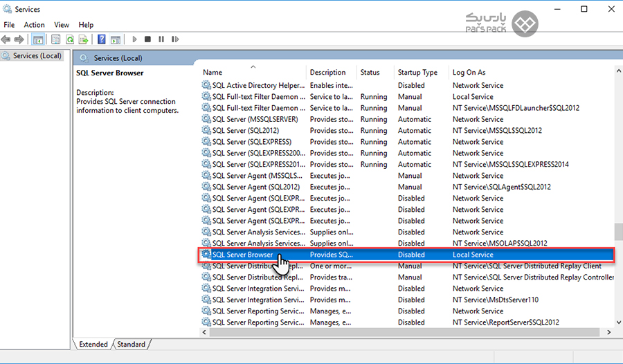
Task: Select the NT Service\SQLAgent$SQL2012 cell
Action: tap(501, 187)
